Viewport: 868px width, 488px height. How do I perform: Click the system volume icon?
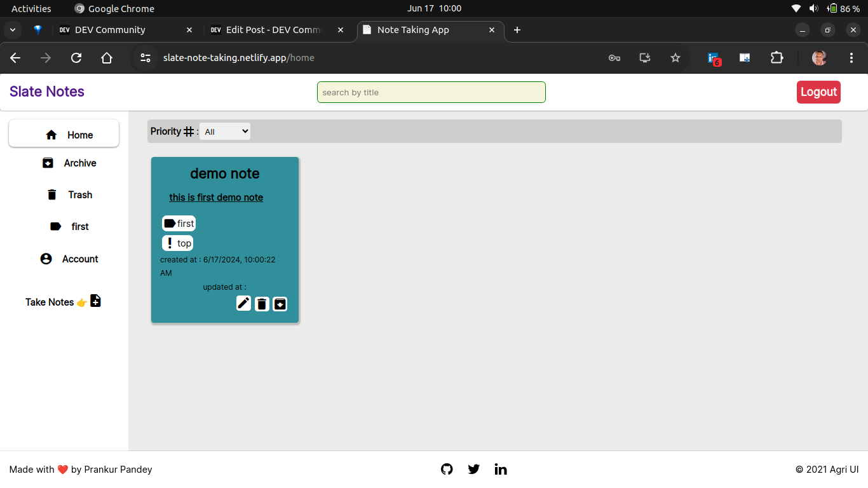pyautogui.click(x=814, y=8)
